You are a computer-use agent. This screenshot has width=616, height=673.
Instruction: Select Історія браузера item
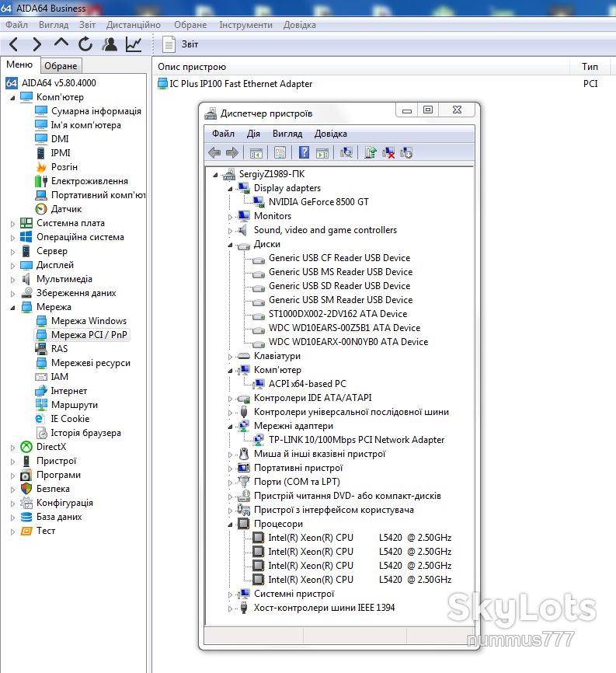(x=85, y=433)
